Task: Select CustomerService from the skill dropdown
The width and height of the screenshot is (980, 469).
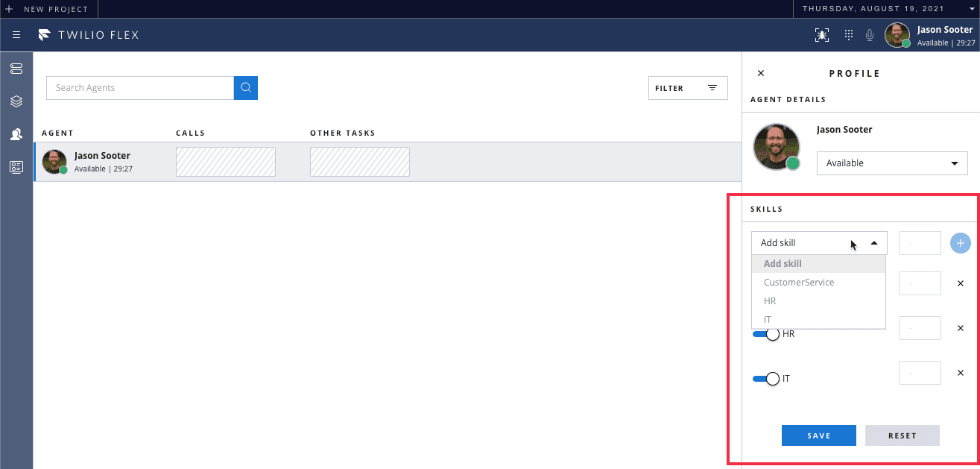Action: [798, 282]
